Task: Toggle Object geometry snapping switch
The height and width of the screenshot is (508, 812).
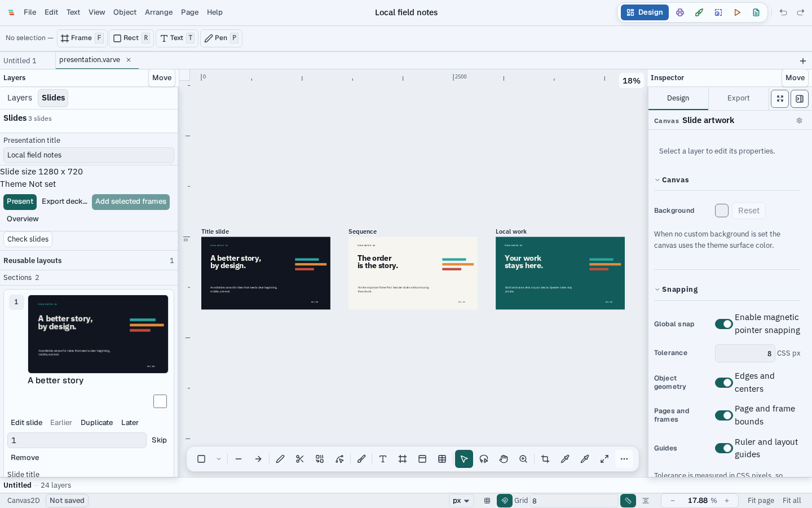Action: pos(724,383)
